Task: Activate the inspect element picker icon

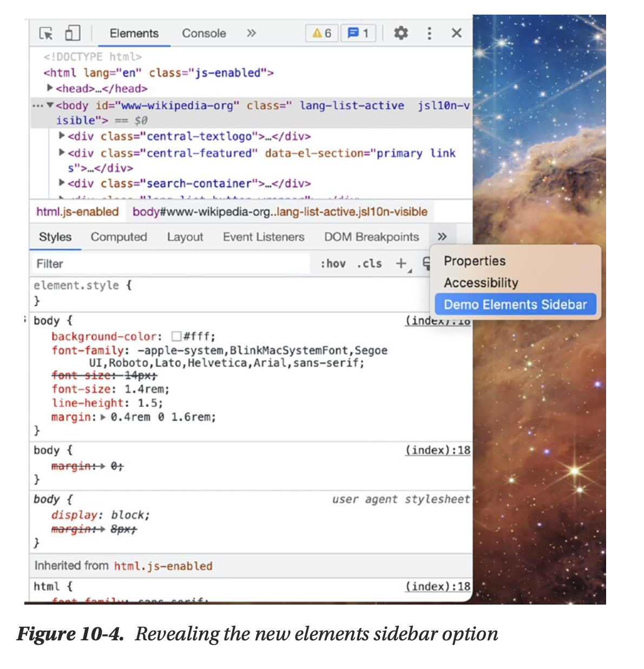Action: [46, 34]
